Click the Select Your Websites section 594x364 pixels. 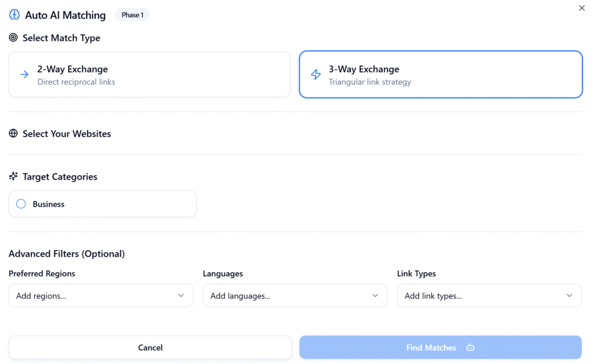(66, 133)
